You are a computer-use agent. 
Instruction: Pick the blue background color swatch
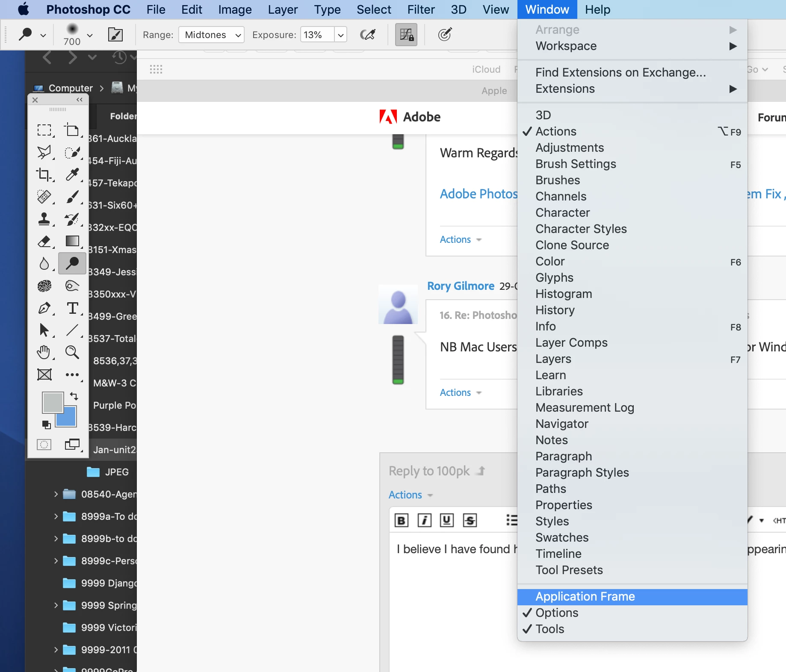69,419
